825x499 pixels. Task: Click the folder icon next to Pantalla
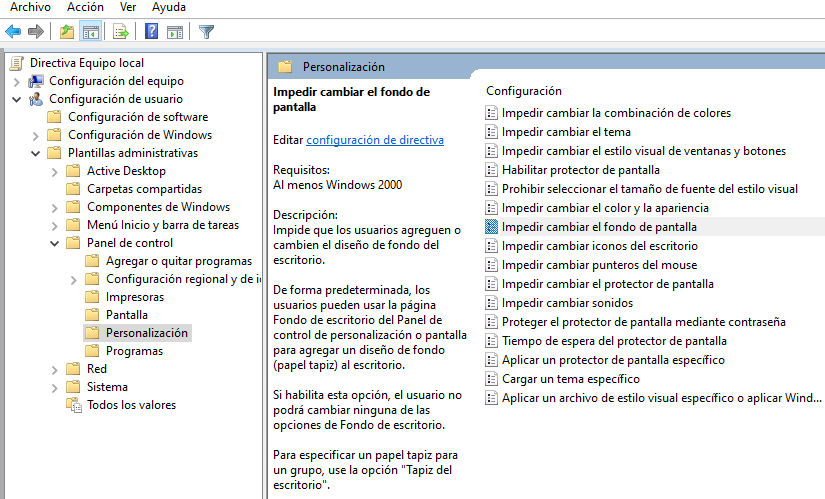(92, 315)
